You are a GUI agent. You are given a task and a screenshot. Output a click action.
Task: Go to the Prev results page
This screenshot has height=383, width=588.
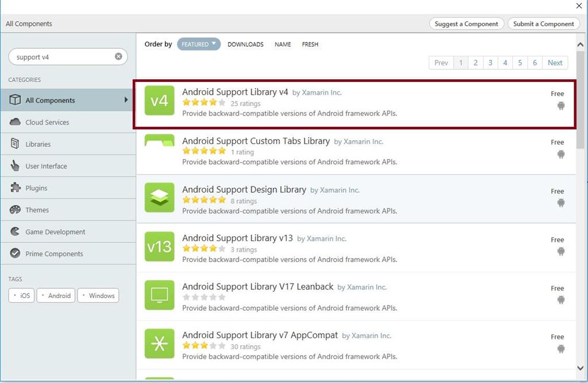[x=441, y=63]
